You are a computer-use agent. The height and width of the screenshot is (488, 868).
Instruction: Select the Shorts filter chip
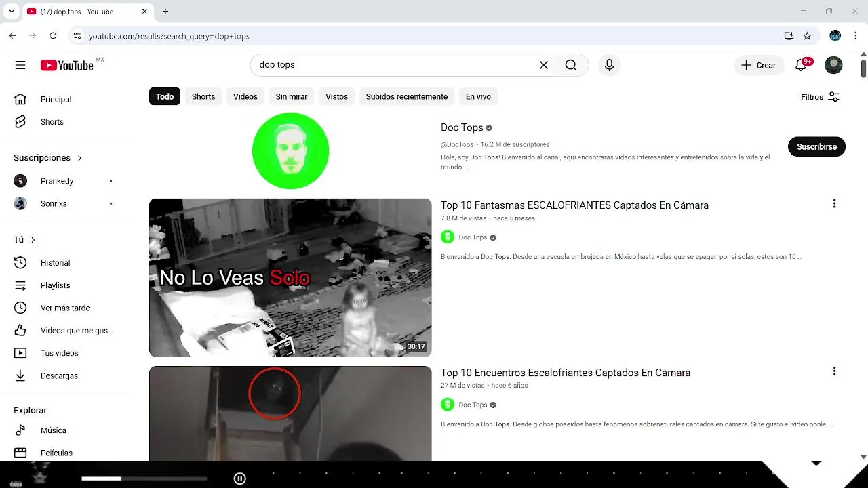(203, 96)
